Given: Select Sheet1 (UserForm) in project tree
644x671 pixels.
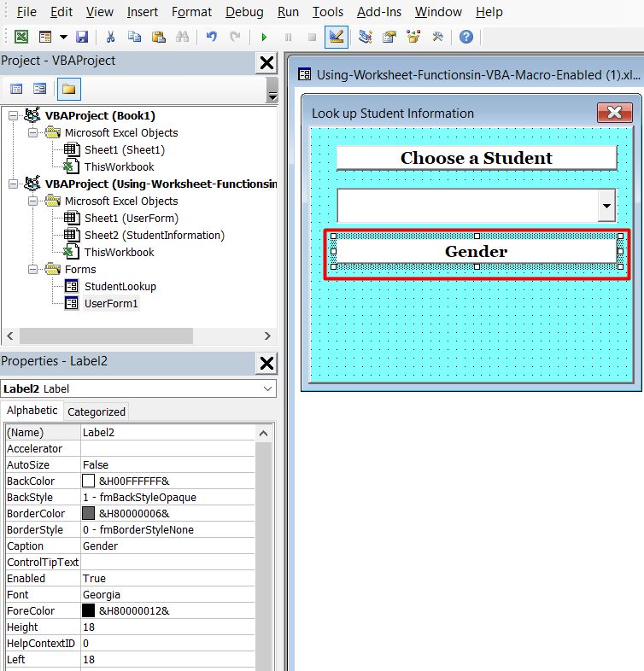Looking at the screenshot, I should [131, 219].
